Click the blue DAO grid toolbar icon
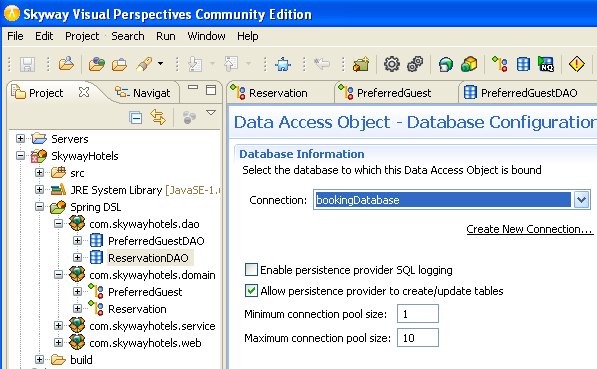This screenshot has width=597, height=369. (x=523, y=64)
